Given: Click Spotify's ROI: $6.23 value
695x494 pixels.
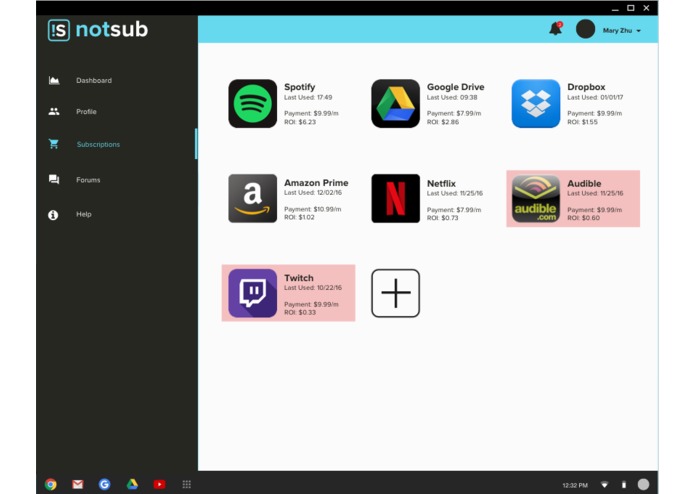Looking at the screenshot, I should click(x=300, y=122).
